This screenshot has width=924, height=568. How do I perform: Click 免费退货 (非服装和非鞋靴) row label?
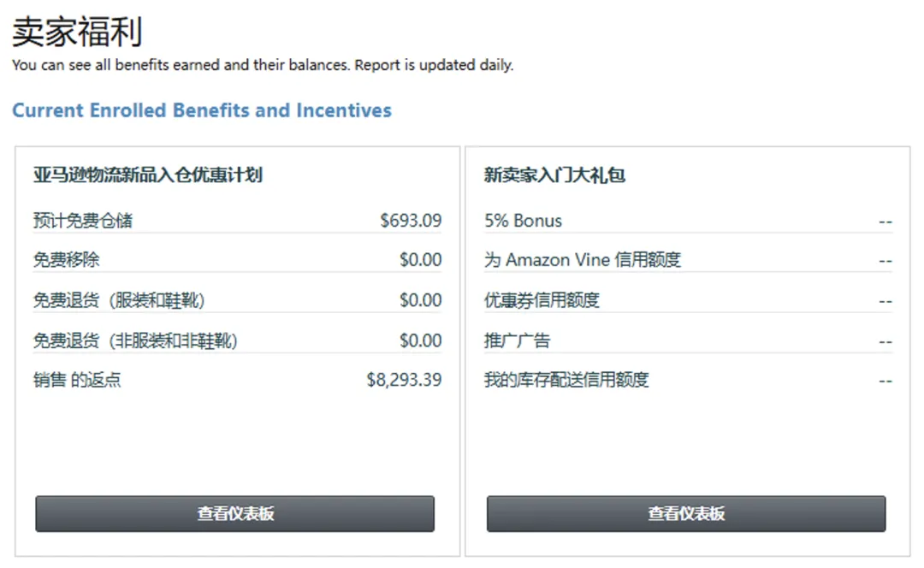click(135, 340)
